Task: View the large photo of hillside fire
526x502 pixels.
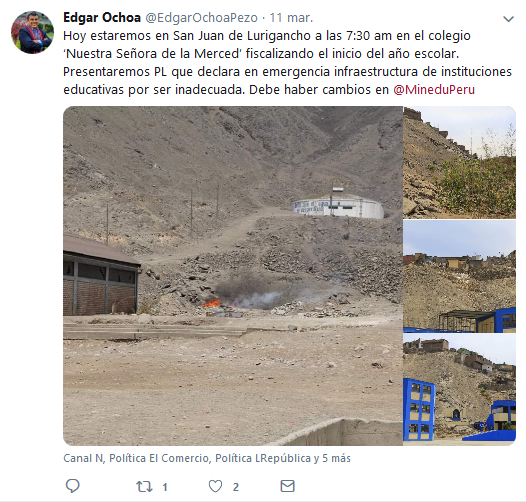Action: (233, 276)
